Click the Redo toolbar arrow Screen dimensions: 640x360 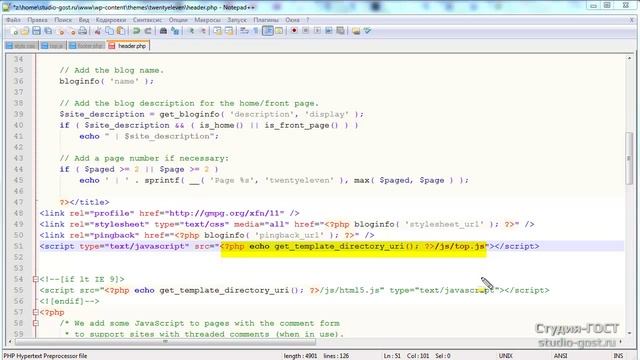(x=148, y=31)
